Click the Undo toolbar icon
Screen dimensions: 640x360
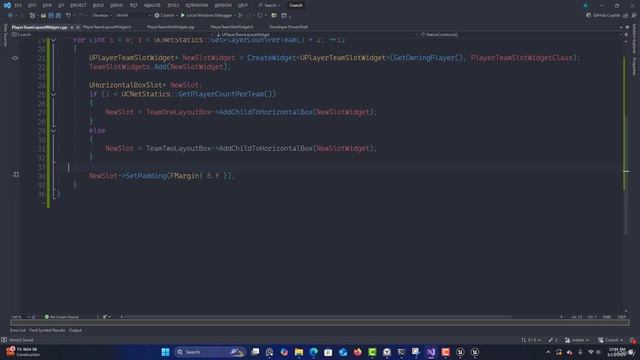click(x=68, y=15)
